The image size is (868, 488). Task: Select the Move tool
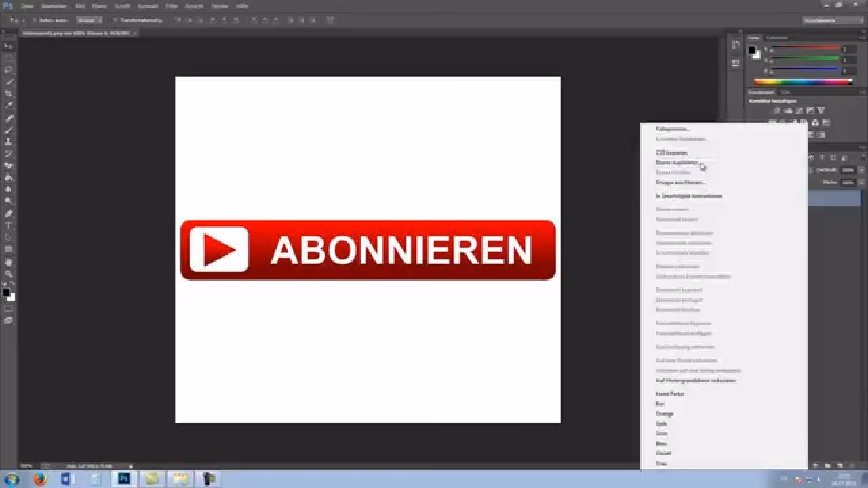point(9,45)
